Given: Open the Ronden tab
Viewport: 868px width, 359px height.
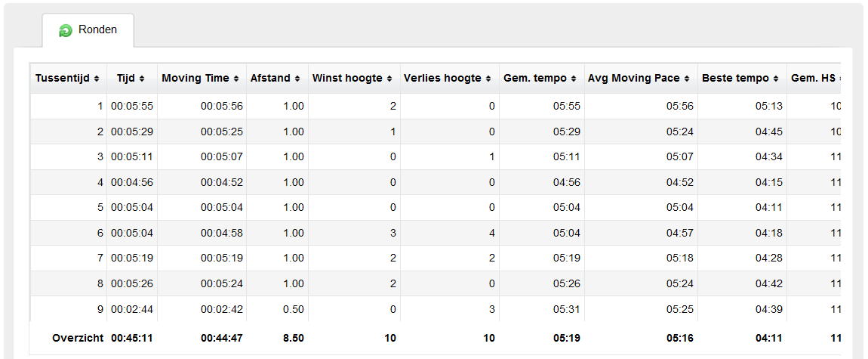Looking at the screenshot, I should (88, 30).
